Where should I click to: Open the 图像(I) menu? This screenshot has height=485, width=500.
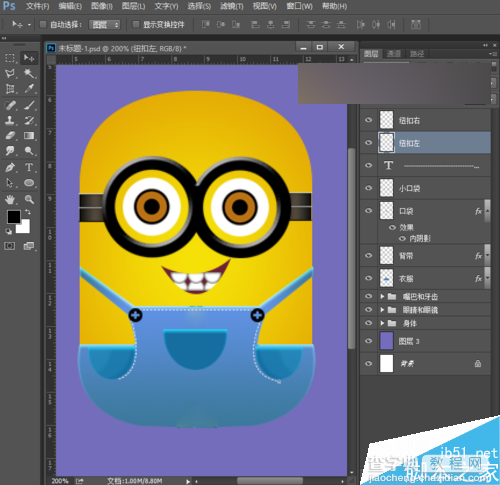(x=102, y=6)
